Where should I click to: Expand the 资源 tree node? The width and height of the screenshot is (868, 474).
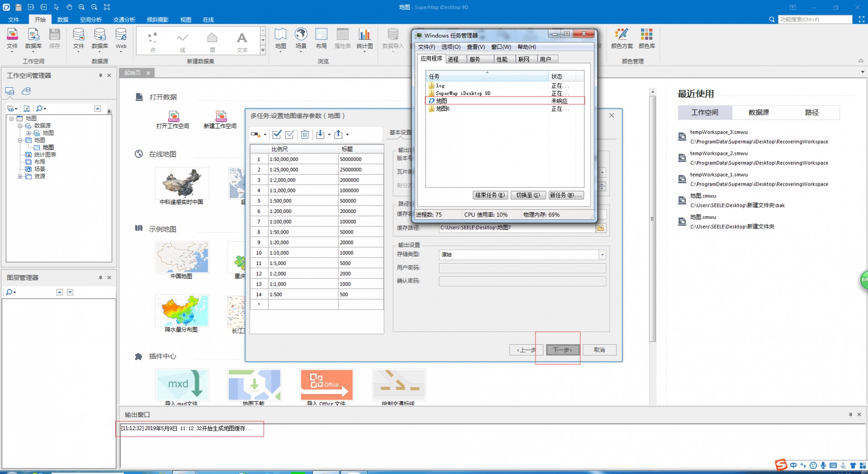[x=20, y=176]
